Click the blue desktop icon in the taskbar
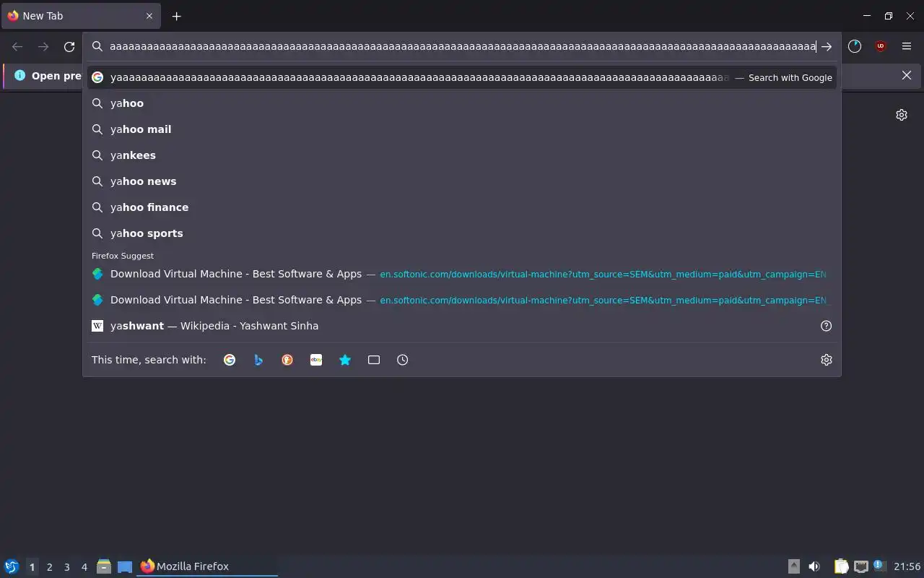924x578 pixels. click(x=125, y=566)
